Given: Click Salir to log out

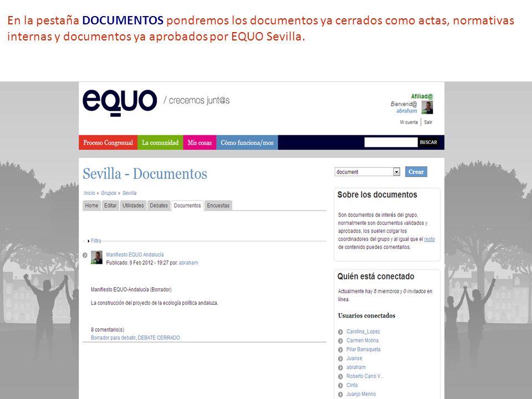Looking at the screenshot, I should 428,122.
